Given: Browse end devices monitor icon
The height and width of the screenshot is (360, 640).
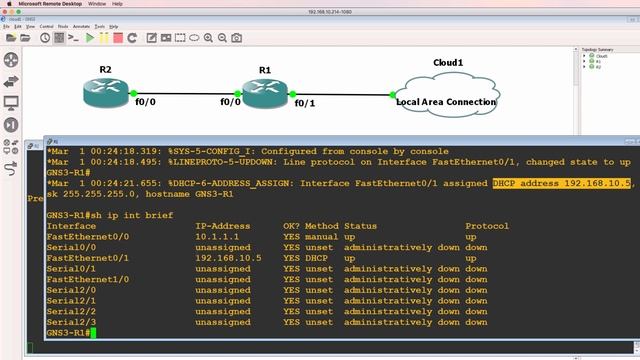Looking at the screenshot, I should point(11,103).
